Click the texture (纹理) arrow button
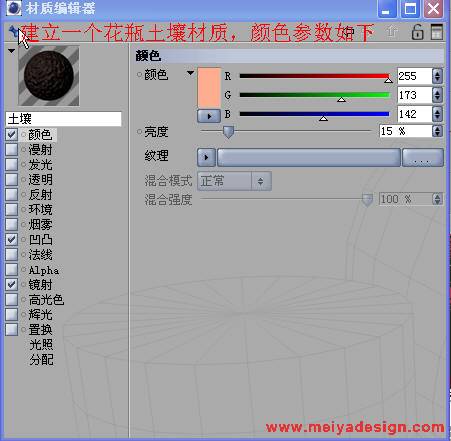The image size is (451, 441). point(206,157)
